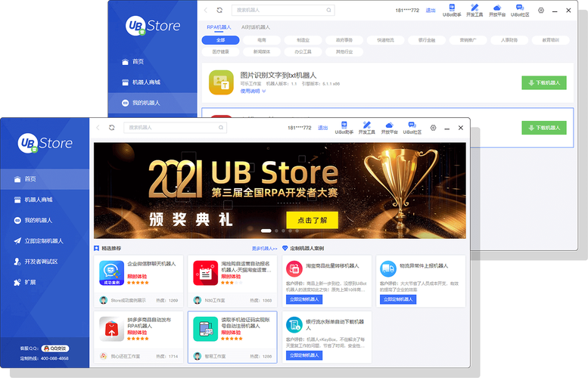Image resolution: width=588 pixels, height=378 pixels.
Task: Open 扩展 in the left sidebar
Action: [30, 282]
